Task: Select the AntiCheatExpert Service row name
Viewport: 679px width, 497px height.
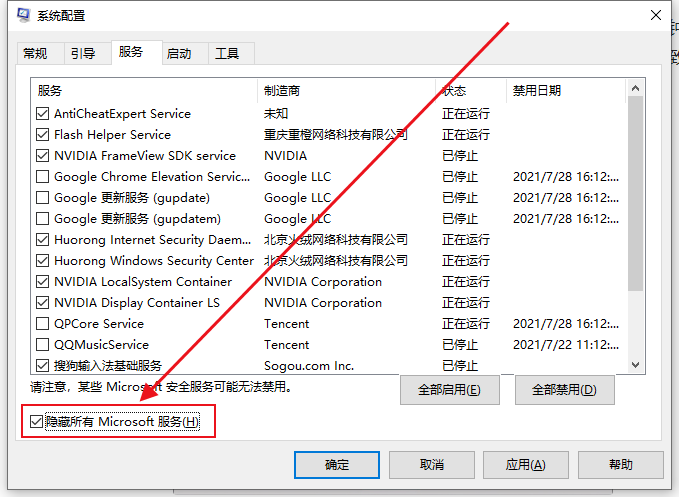Action: point(123,114)
